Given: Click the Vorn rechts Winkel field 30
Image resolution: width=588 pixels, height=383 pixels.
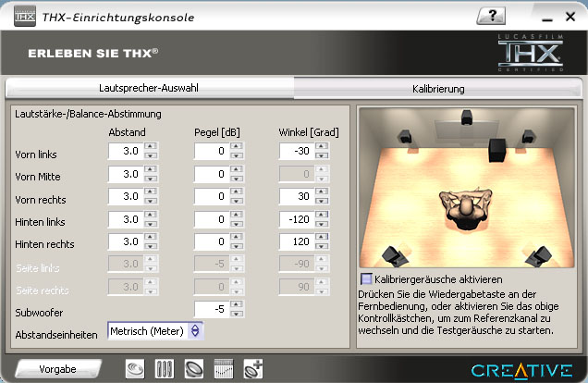Looking at the screenshot, I should point(297,196).
